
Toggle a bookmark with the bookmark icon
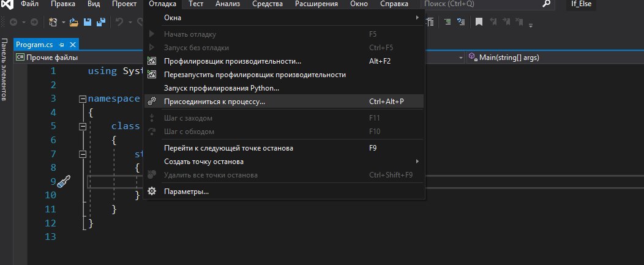click(x=479, y=22)
